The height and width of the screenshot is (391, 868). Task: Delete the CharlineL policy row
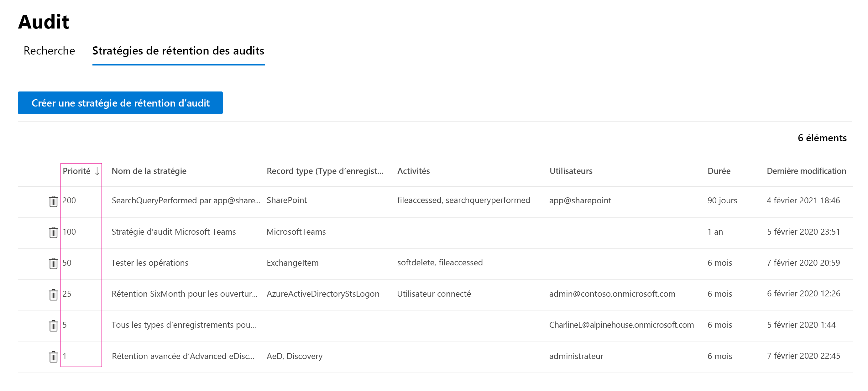point(53,325)
